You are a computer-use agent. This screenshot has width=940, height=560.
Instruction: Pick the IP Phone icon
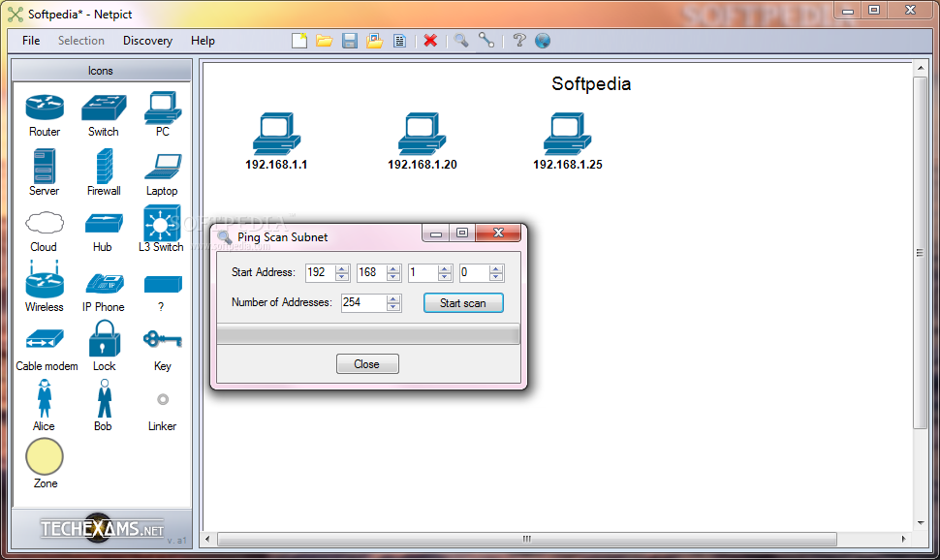click(x=105, y=283)
